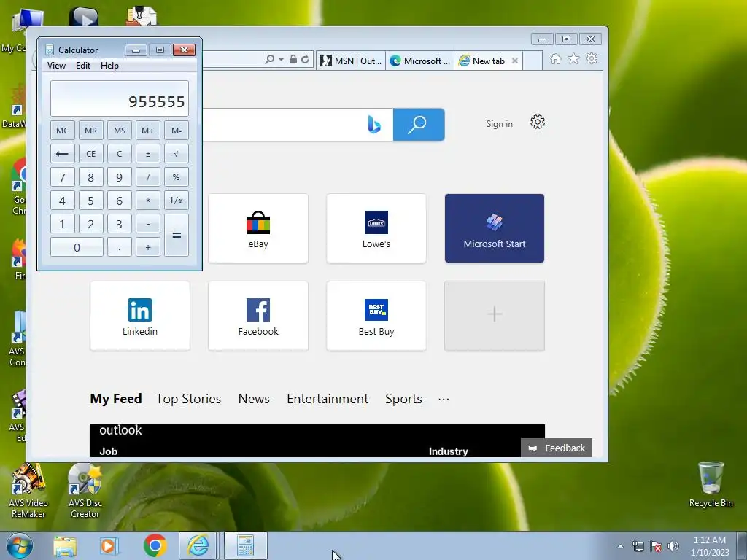Open the Calculator View menu
Screen dimensions: 747x560
tap(56, 66)
